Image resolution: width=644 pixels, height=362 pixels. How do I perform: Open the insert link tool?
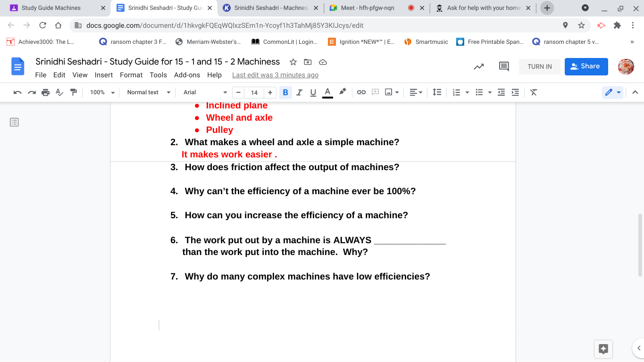click(x=361, y=92)
